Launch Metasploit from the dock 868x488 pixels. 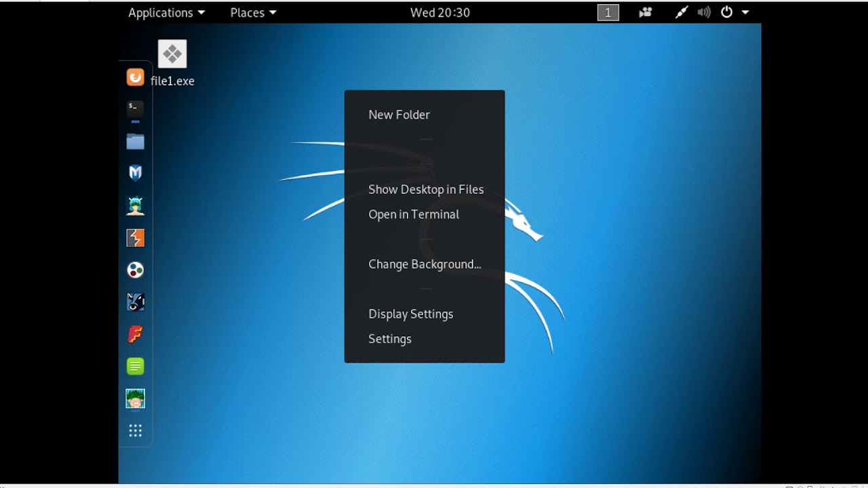pyautogui.click(x=136, y=174)
